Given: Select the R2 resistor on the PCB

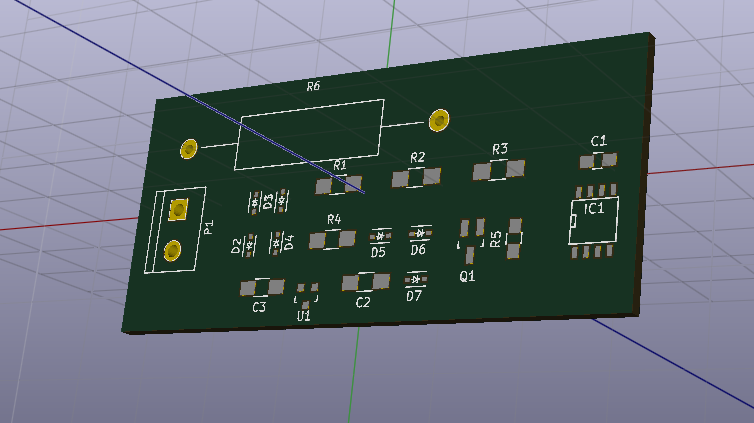Looking at the screenshot, I should 416,178.
